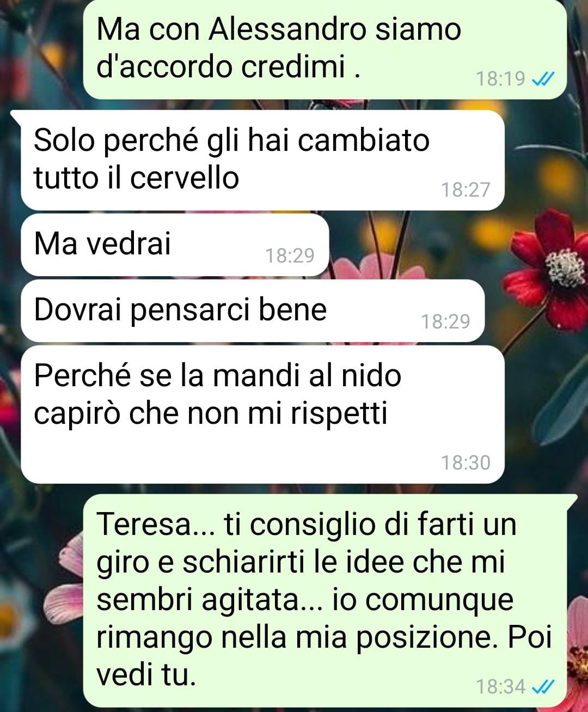Tap the 'Dovrai pensarci bene' message bubble
Image resolution: width=588 pixels, height=712 pixels.
click(253, 311)
